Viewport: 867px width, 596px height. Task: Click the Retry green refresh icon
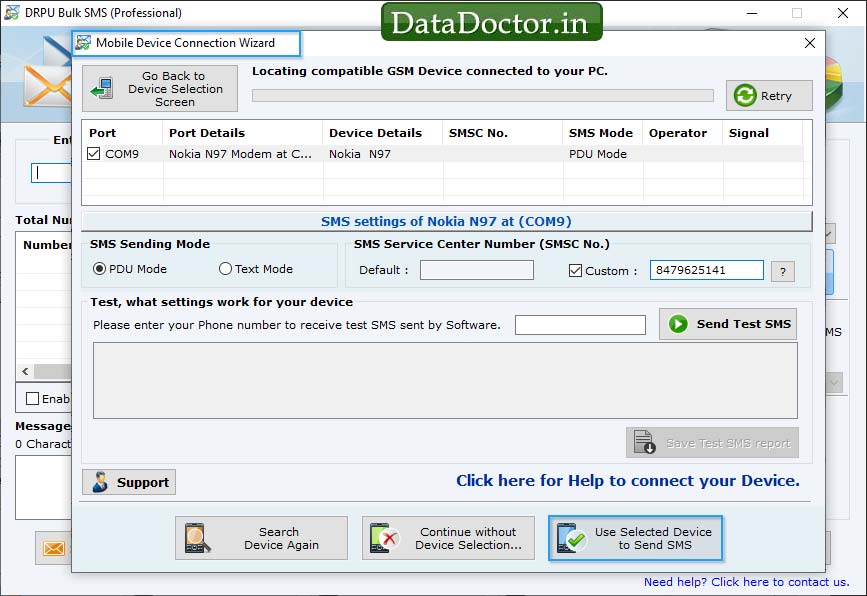tap(745, 96)
